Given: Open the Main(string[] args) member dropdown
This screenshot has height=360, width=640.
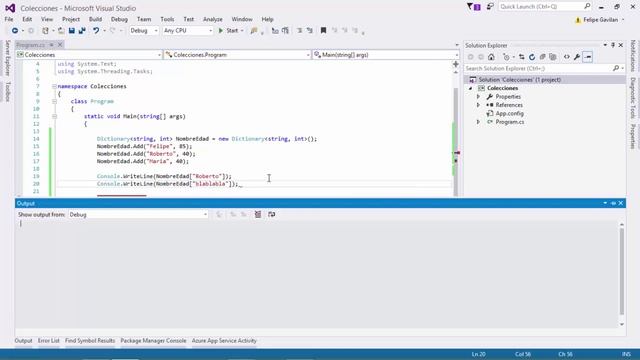Looking at the screenshot, I should click(386, 55).
